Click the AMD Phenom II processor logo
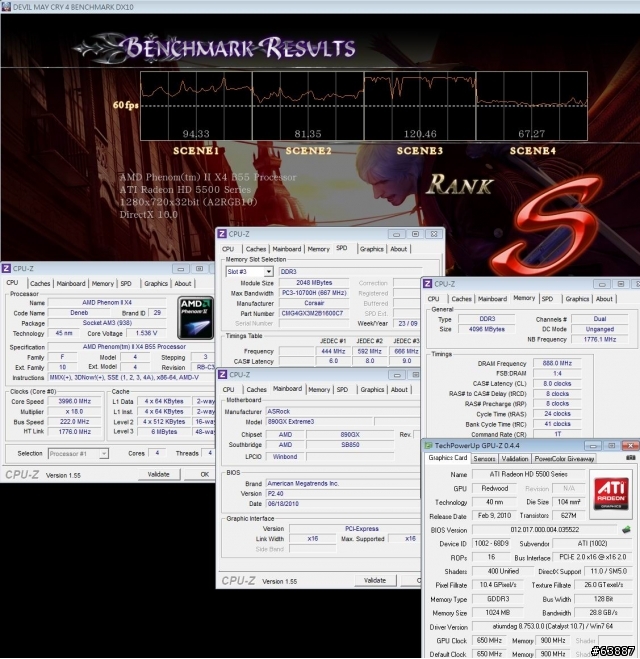This screenshot has height=659, width=640. coord(195,317)
